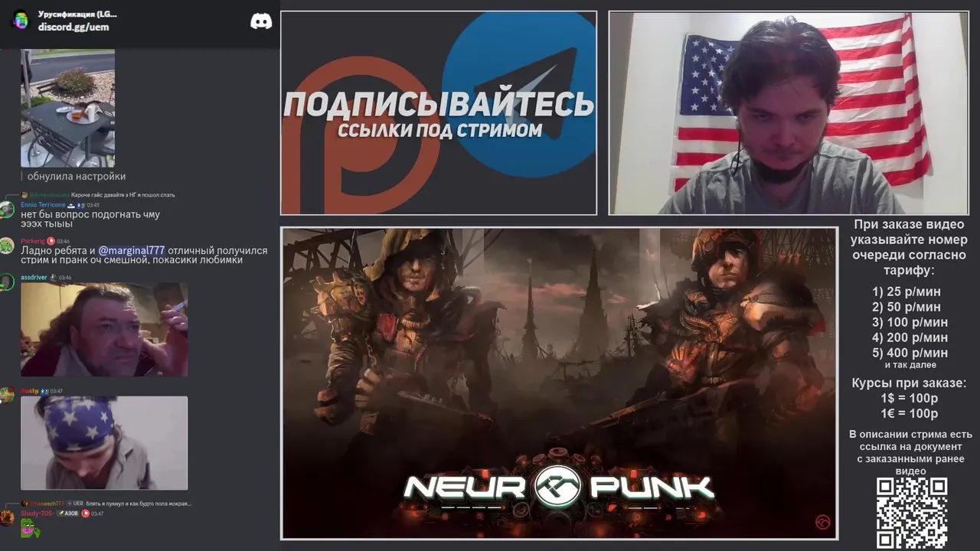Open the discord.gg/uem invite link
This screenshot has width=980, height=551.
click(73, 27)
